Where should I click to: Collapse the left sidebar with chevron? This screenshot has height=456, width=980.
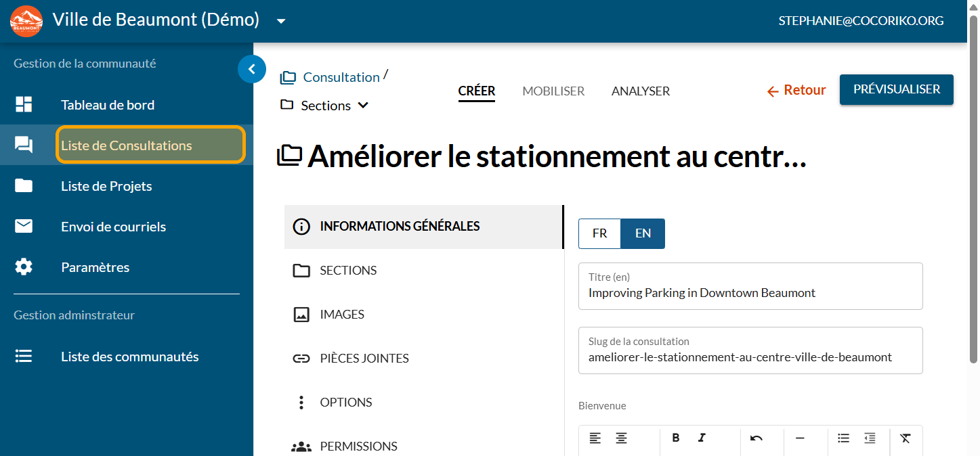point(252,68)
